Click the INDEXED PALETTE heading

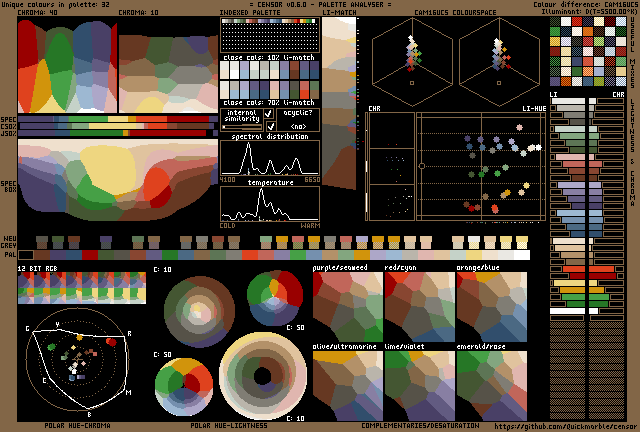pos(250,12)
